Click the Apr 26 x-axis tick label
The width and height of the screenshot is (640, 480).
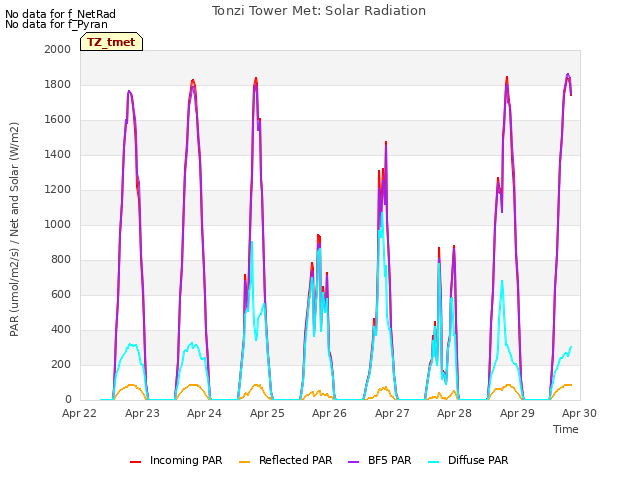329,413
